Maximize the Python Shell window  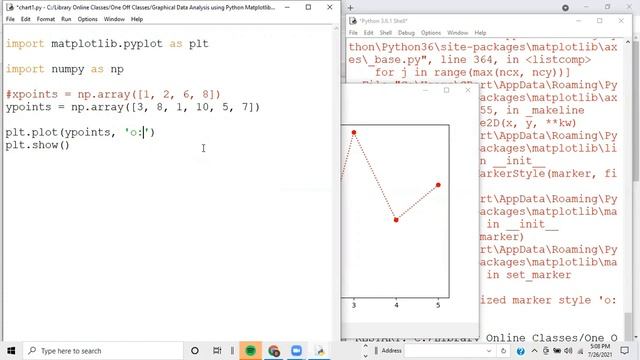tap(600, 21)
